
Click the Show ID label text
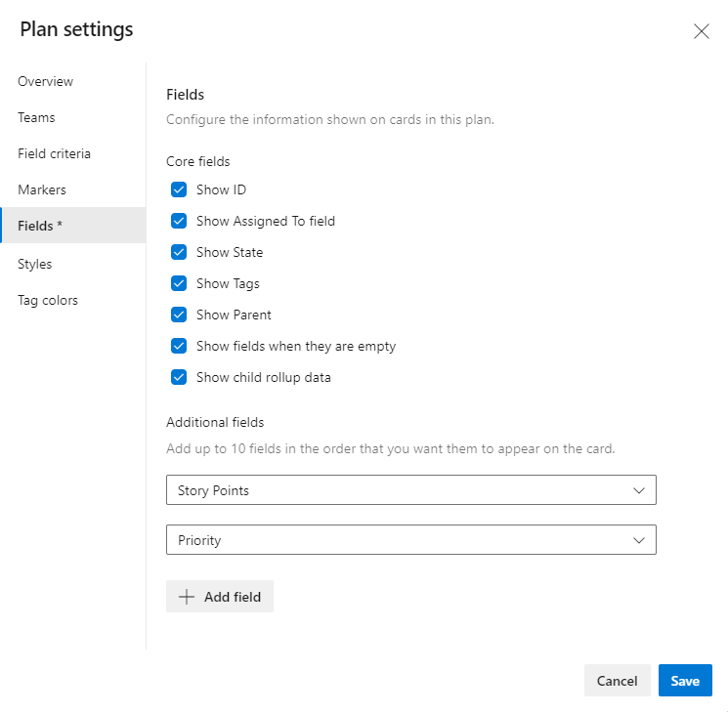tap(221, 189)
